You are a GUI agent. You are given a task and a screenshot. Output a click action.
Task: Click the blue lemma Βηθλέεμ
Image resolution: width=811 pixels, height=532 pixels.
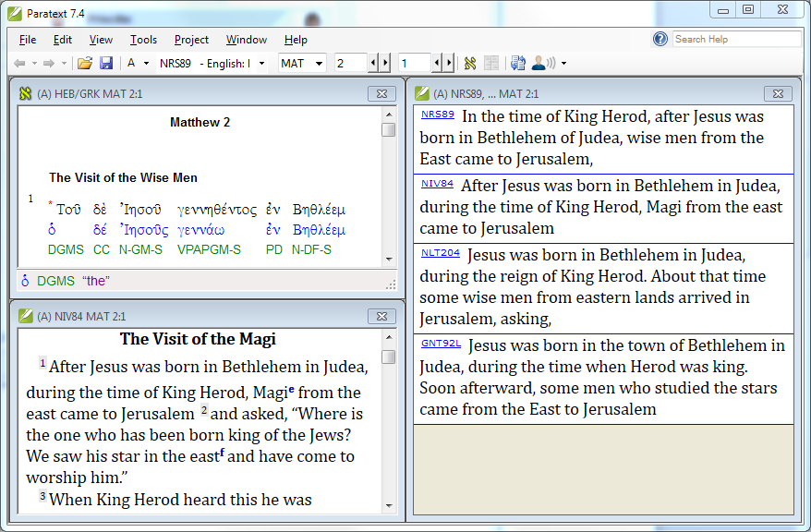[x=319, y=230]
